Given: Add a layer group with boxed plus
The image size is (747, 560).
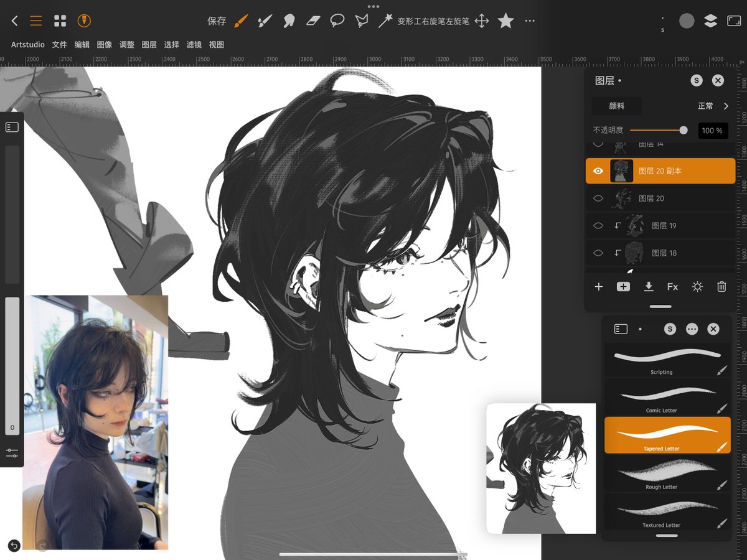Looking at the screenshot, I should pos(623,287).
